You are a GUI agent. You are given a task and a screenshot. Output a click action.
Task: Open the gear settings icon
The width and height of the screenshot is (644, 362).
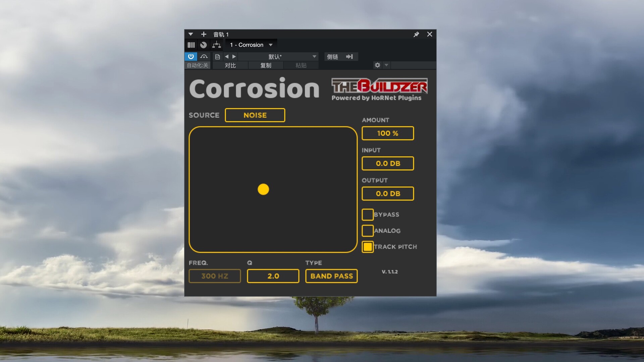point(377,65)
